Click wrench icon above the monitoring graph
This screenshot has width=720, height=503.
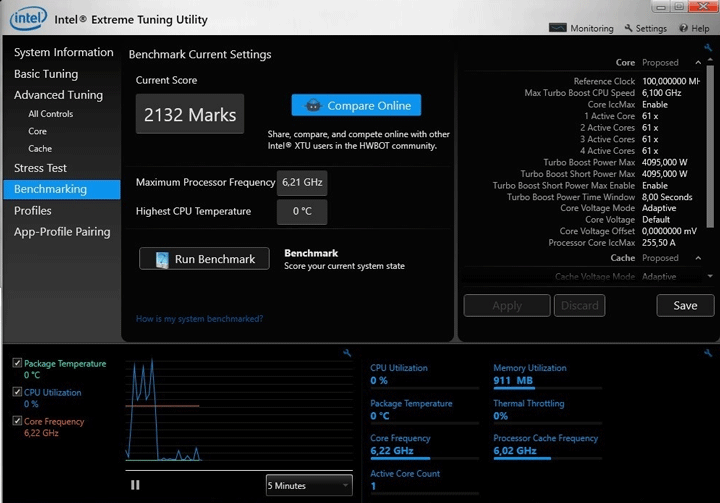click(x=347, y=353)
